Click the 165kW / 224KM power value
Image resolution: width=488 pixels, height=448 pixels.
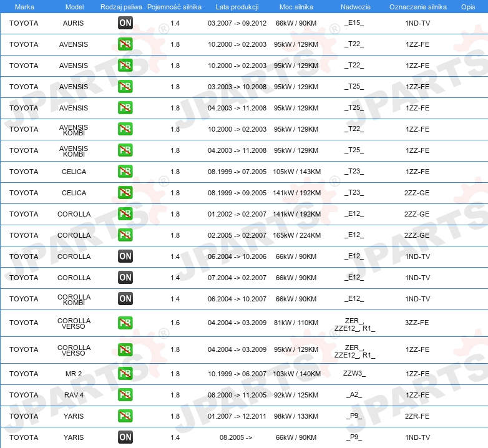click(296, 235)
